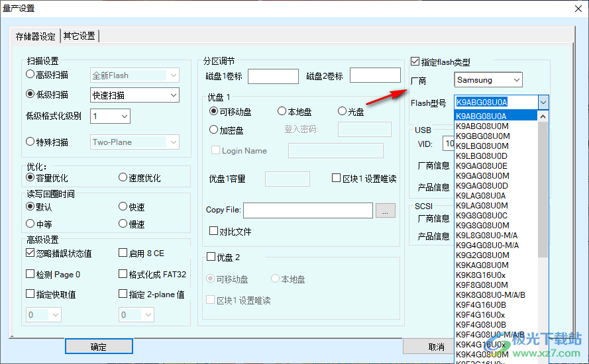
Task: Select K9GAG08U0E in Flash list
Action: click(496, 166)
